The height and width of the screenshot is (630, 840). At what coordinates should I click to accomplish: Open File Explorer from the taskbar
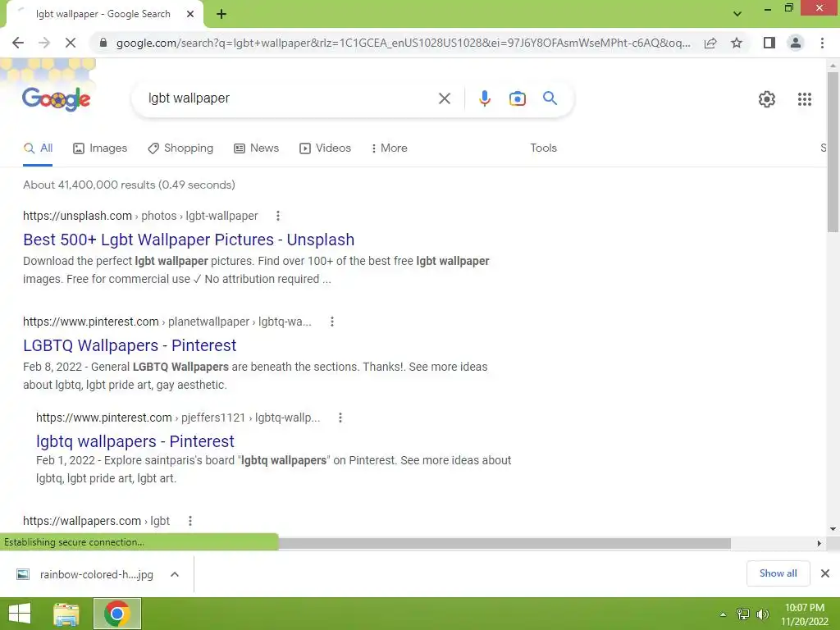[66, 614]
